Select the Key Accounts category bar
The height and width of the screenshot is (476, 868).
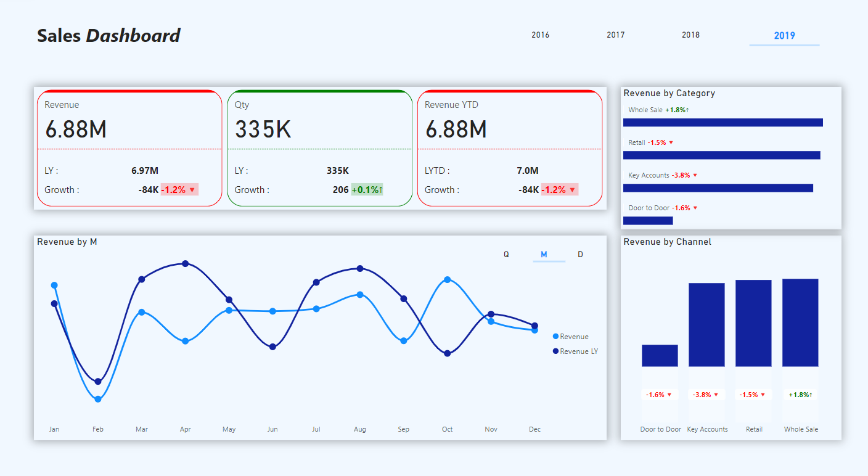pos(718,188)
